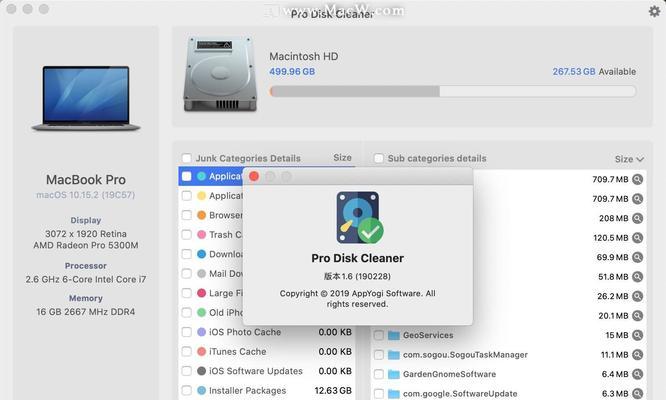Check the Trash category checkbox
This screenshot has height=400, width=666.
[x=186, y=235]
